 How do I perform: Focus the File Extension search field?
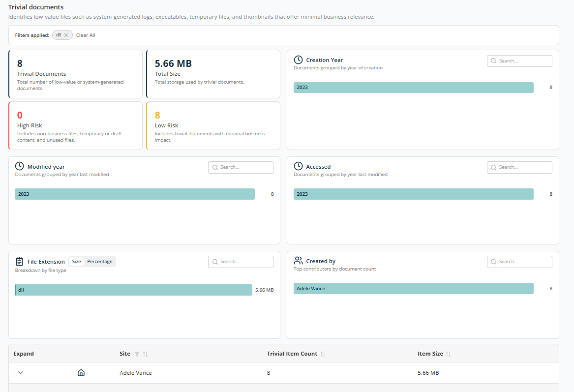point(241,262)
